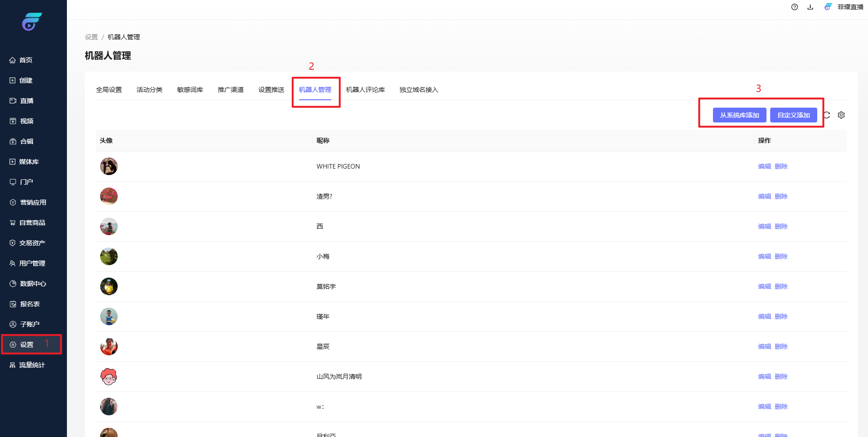
Task: Click the 自定义添加 button
Action: (793, 115)
